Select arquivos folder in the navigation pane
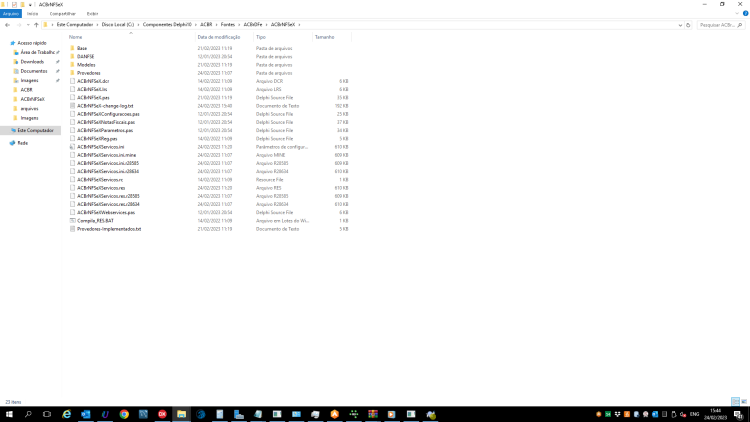750x422 pixels. [x=29, y=109]
